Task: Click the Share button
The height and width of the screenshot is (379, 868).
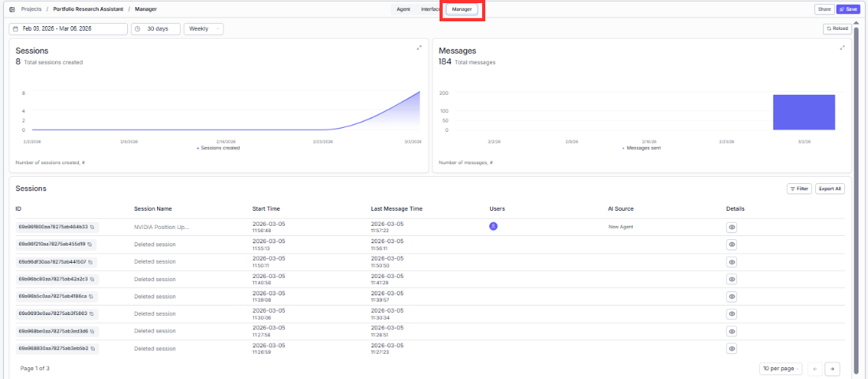Action: 825,9
